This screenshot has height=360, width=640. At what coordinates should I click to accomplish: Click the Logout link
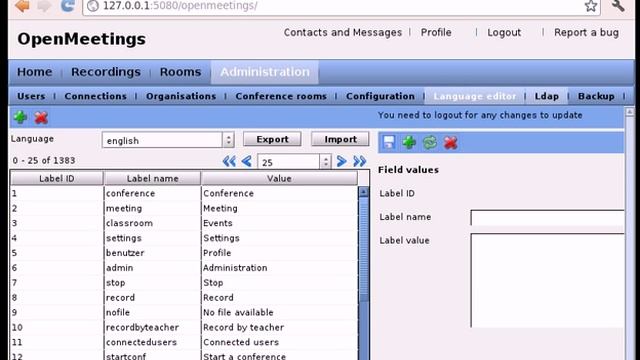point(504,33)
